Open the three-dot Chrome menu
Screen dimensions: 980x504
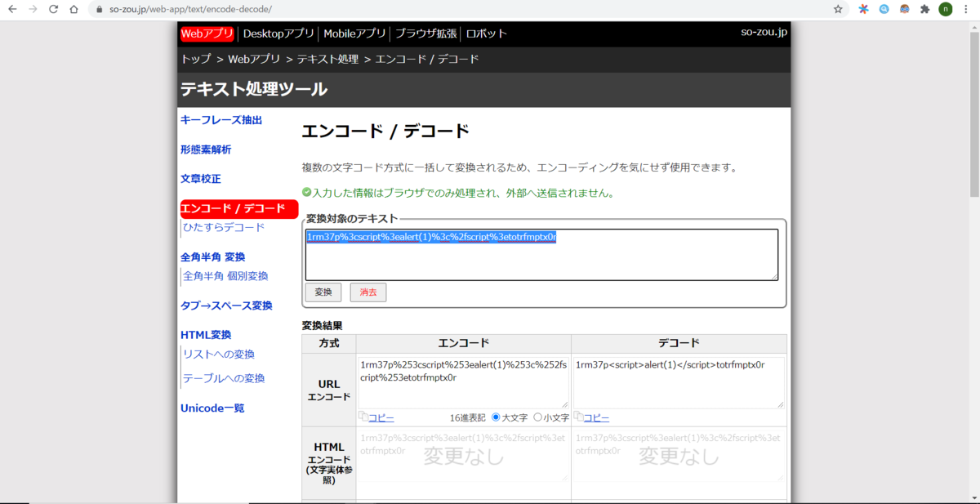point(967,9)
